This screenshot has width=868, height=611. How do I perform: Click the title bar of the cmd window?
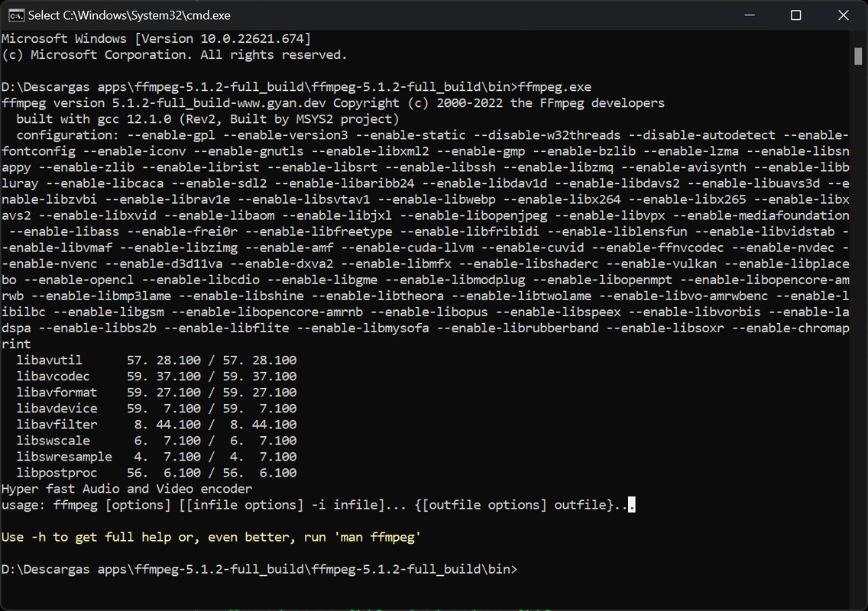[382, 15]
